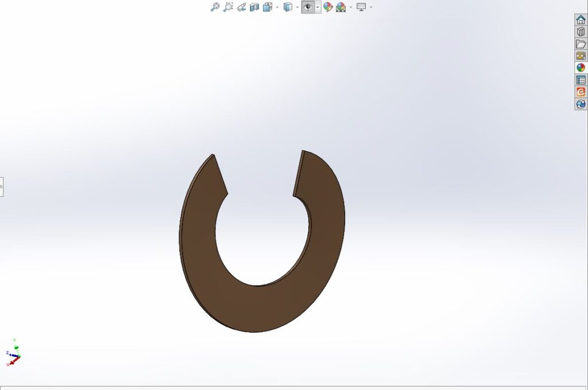Expand the View Orientation dropdown arrow
Screen dimensions: 588x390
pyautogui.click(x=277, y=7)
